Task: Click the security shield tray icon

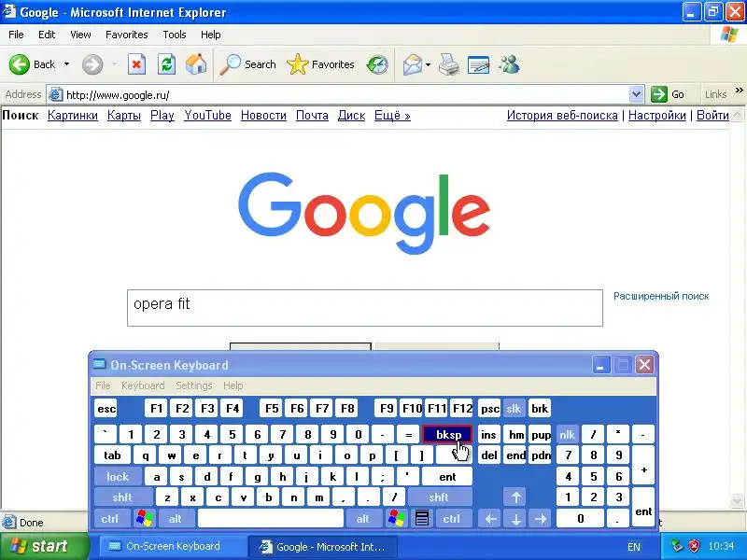Action: click(694, 546)
